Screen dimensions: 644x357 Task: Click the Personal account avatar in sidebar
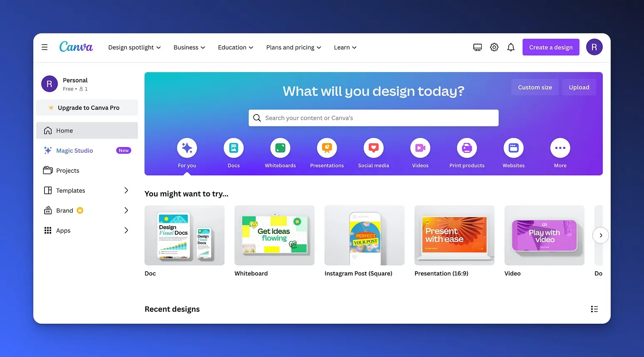[x=50, y=84]
